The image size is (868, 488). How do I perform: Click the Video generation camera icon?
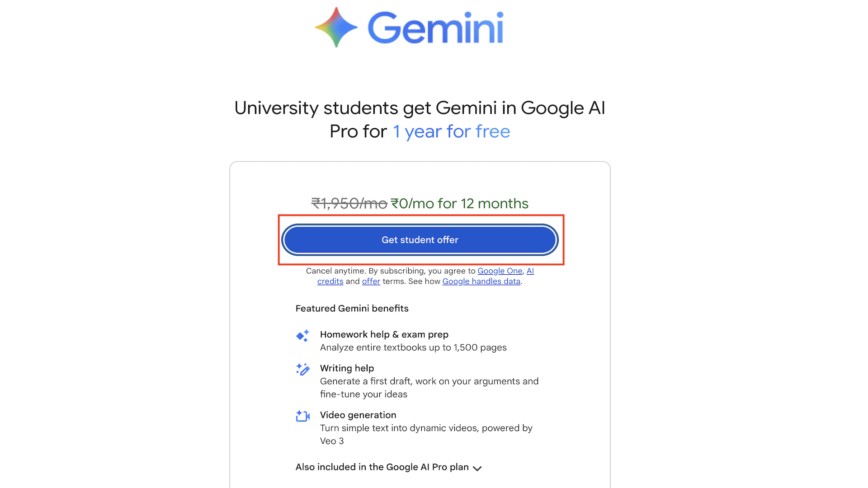[x=302, y=416]
